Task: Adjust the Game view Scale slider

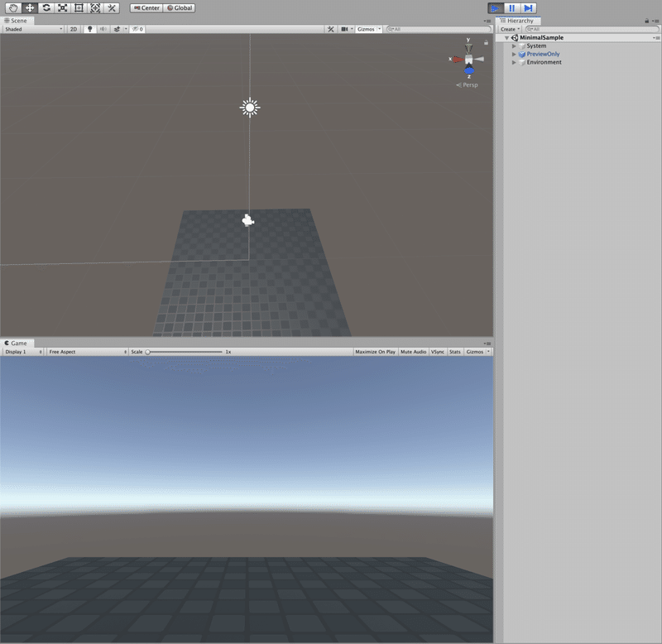Action: [184, 352]
